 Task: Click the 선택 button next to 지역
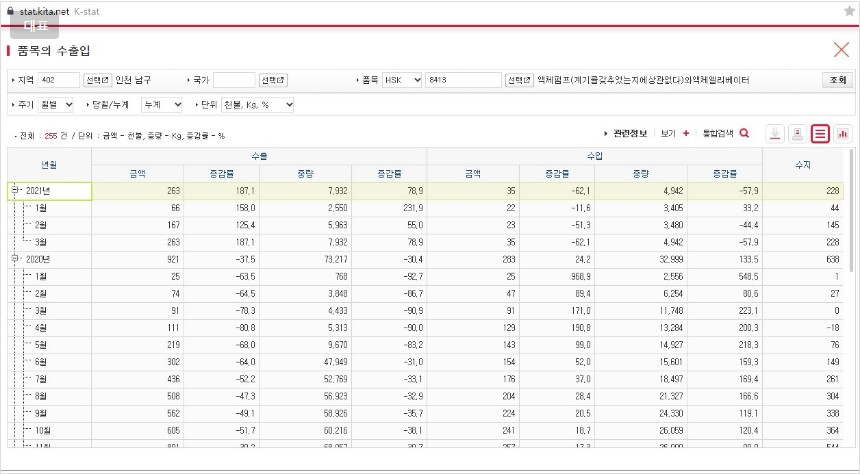tap(97, 80)
